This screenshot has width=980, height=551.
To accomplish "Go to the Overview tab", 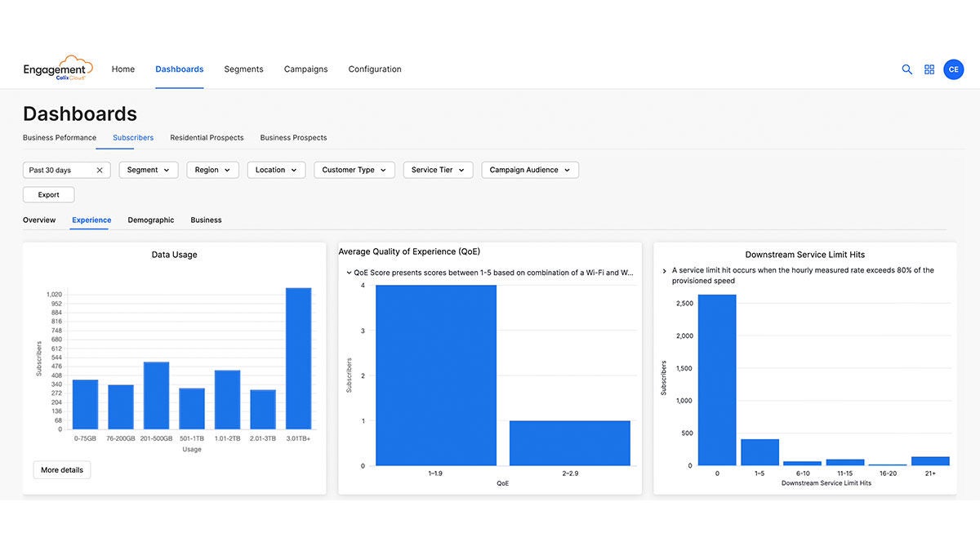I will pos(38,220).
